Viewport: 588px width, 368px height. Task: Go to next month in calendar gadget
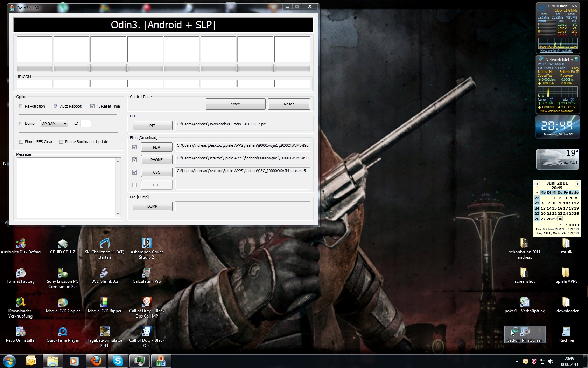coord(577,184)
